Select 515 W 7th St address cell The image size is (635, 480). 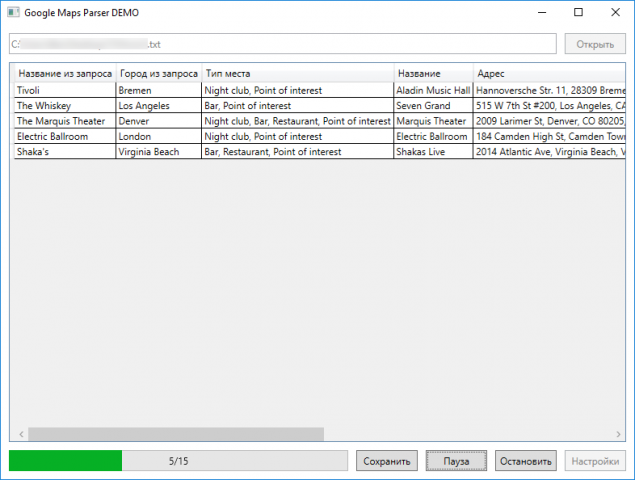(x=549, y=105)
